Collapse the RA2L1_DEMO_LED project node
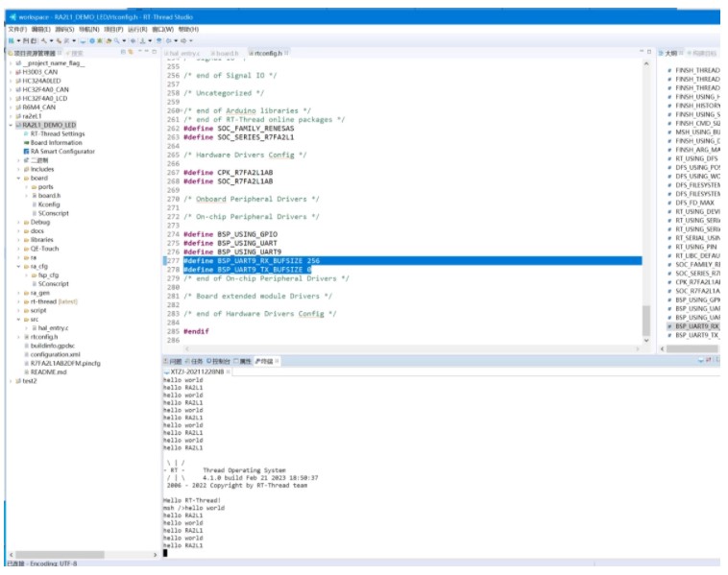Screen dimensions: 728x575 (x=11, y=126)
